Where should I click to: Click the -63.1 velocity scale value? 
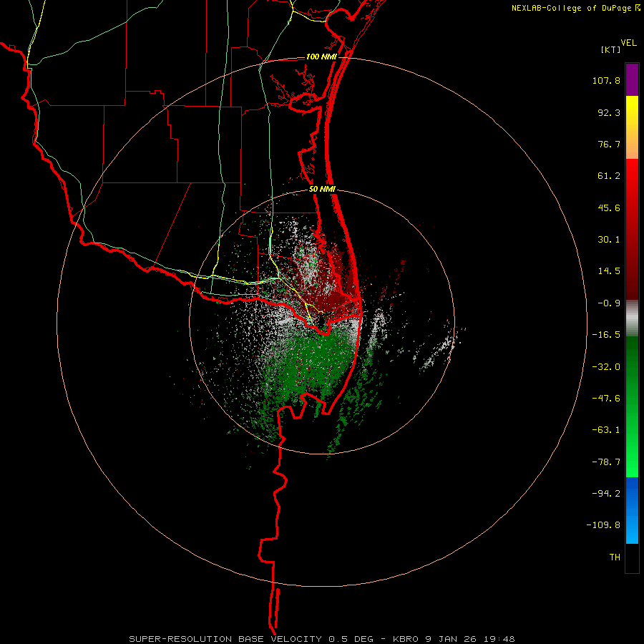tap(606, 430)
